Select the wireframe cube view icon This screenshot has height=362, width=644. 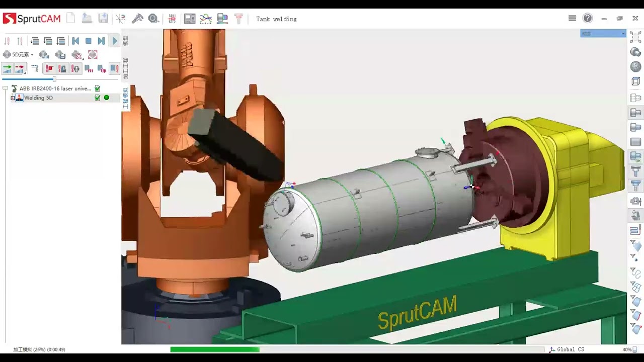(635, 81)
